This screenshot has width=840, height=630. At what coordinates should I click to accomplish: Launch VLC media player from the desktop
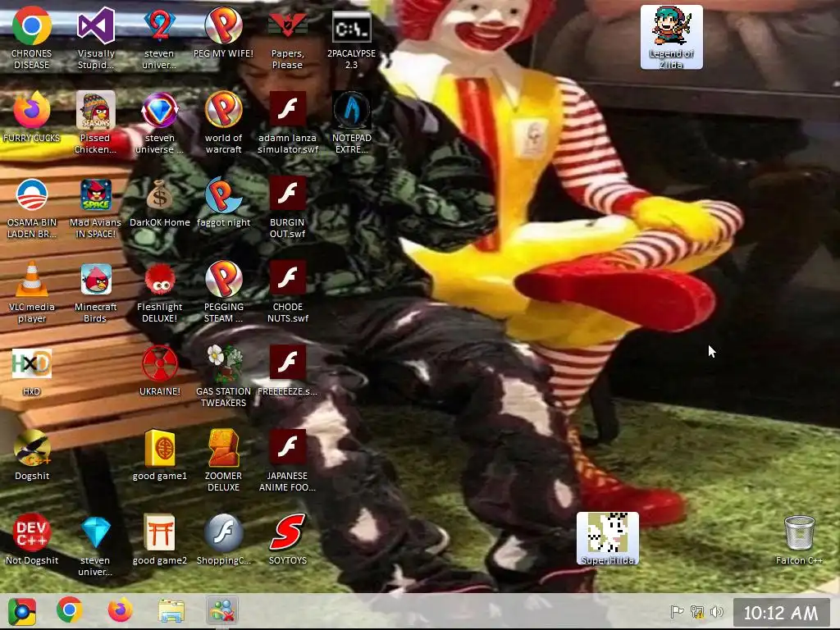[x=32, y=291]
